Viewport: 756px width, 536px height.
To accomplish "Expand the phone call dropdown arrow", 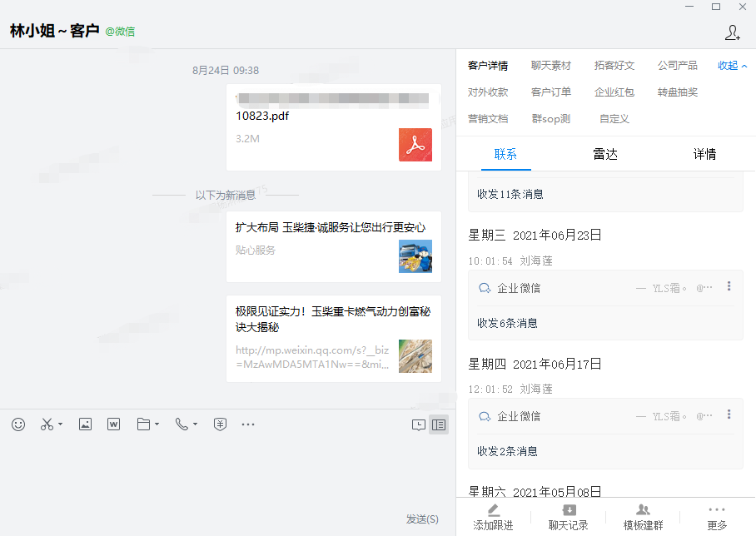I will (195, 424).
